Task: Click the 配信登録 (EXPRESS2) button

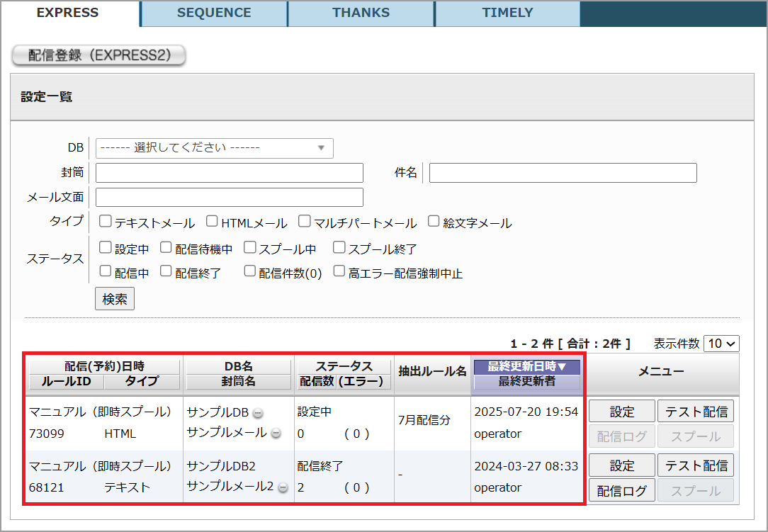Action: click(x=99, y=55)
